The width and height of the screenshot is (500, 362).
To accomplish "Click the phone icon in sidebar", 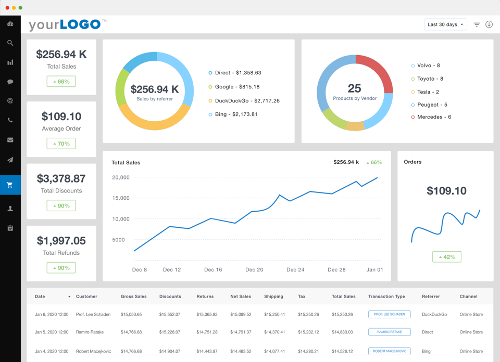I will [10, 120].
